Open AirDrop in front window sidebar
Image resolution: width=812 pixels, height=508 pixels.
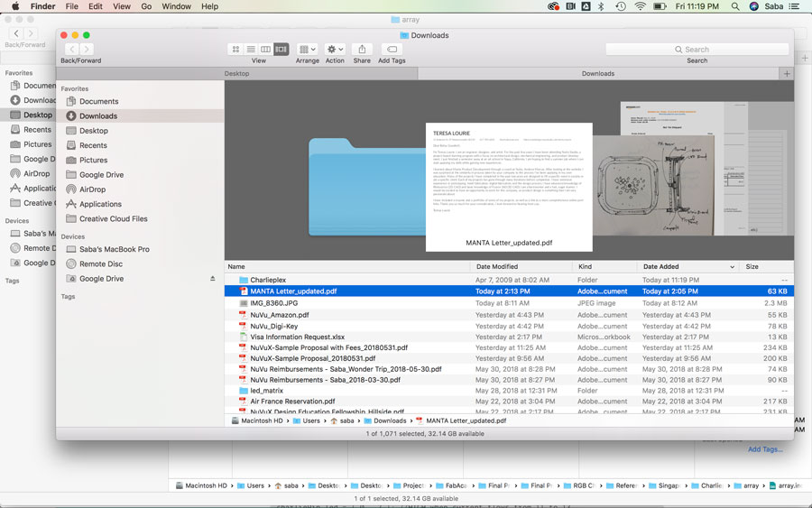[x=140, y=189]
